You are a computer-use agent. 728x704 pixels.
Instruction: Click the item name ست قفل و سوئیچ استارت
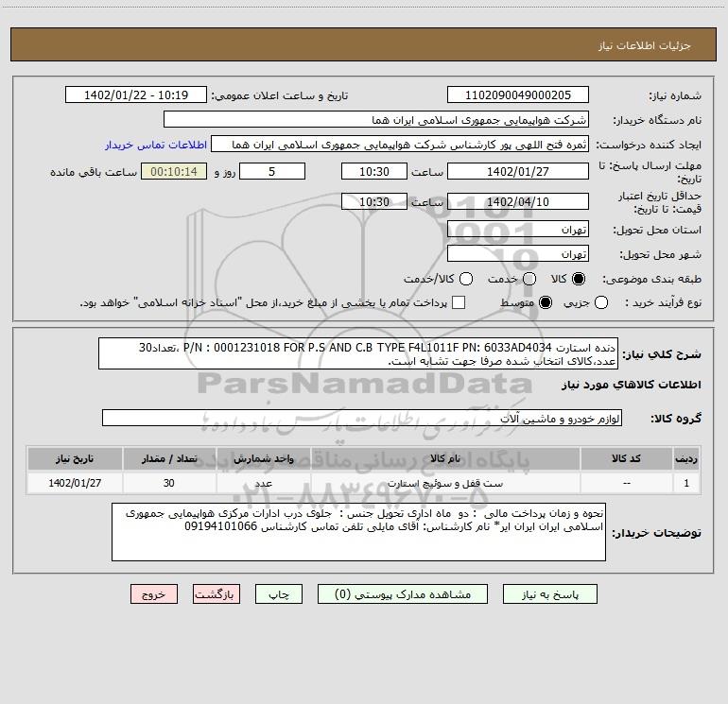click(x=445, y=483)
